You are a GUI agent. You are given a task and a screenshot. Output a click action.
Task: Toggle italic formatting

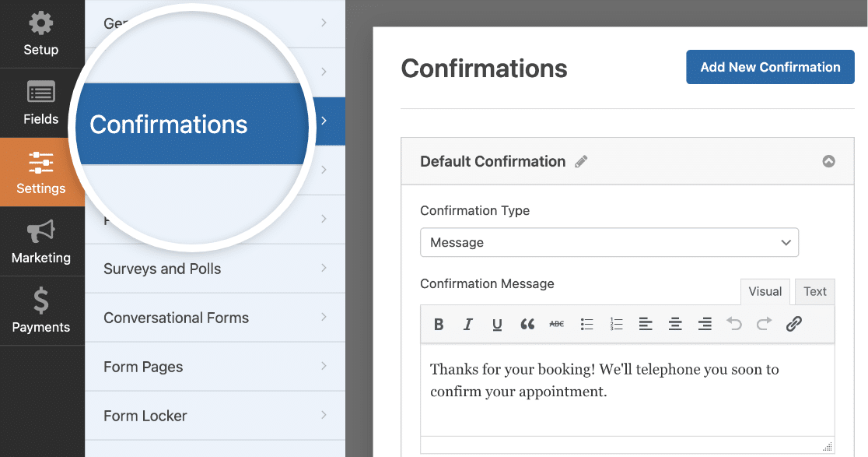[x=467, y=324]
